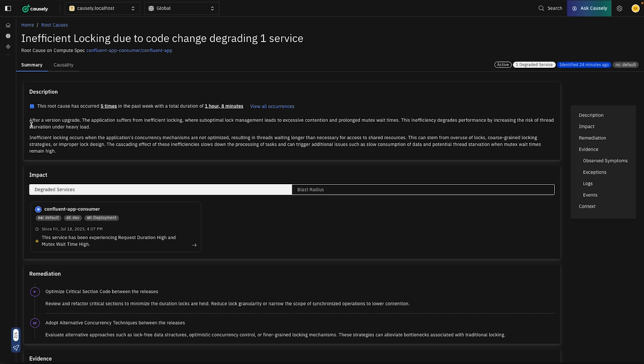Collapse the sidebar using the panel icon

6,7
